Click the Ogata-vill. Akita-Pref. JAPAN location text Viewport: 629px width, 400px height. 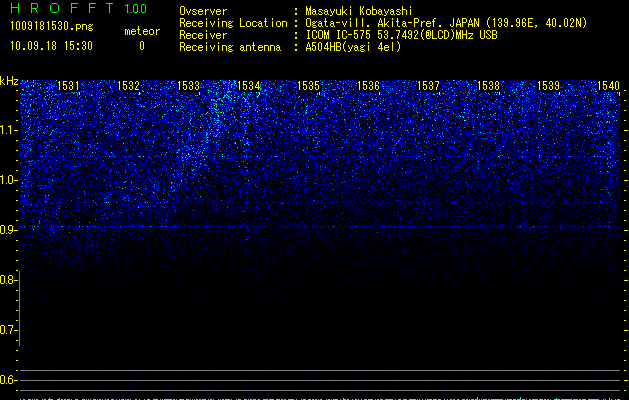click(x=446, y=23)
